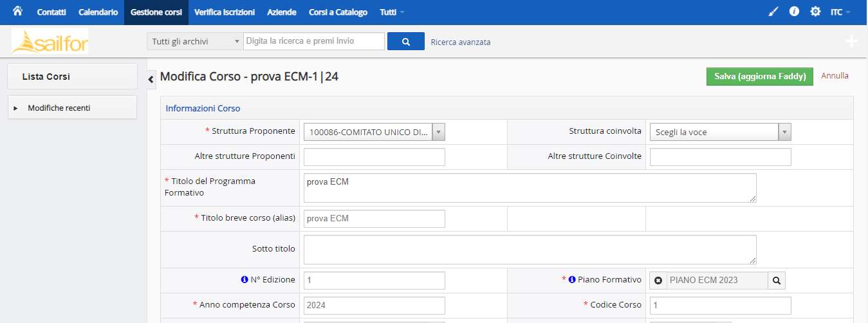Open Struttura coinvolta Scegli la voce dropdown
The width and height of the screenshot is (868, 323).
click(721, 132)
